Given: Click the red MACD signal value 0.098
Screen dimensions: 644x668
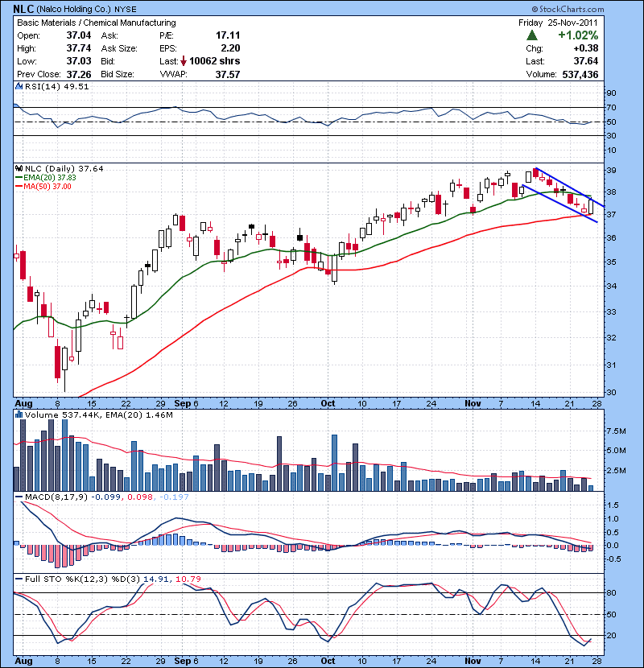Looking at the screenshot, I should [140, 497].
